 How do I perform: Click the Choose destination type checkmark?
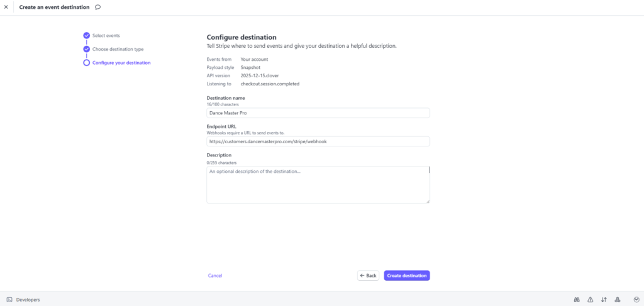pos(87,49)
